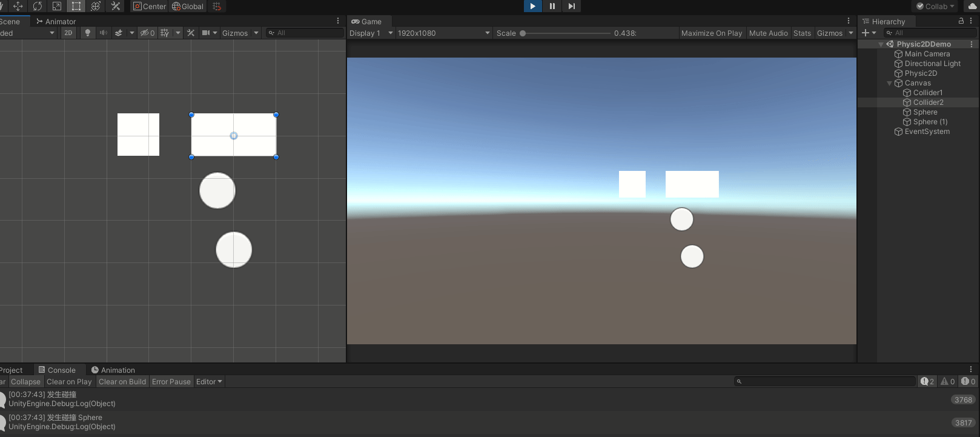Viewport: 980px width, 437px height.
Task: Open the Display 1 dropdown
Action: click(371, 33)
